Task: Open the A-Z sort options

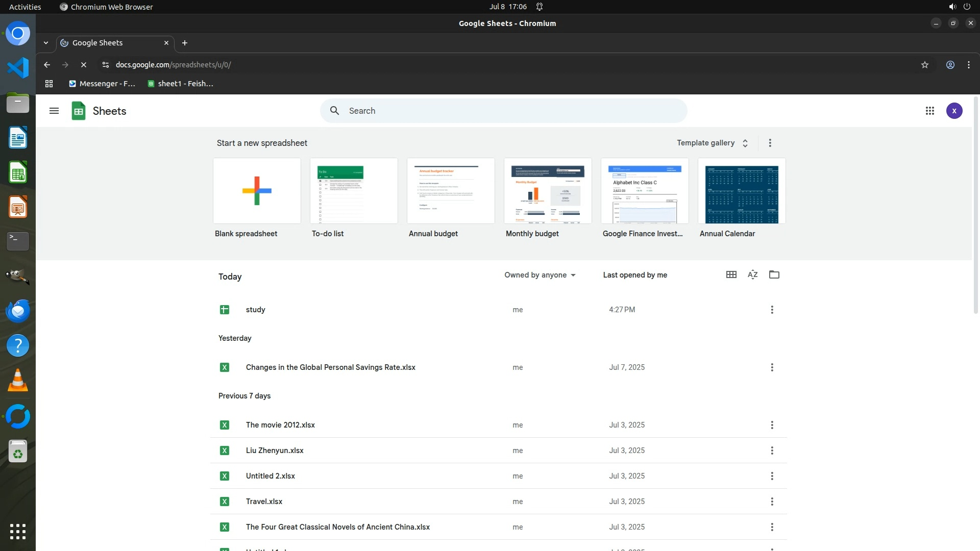Action: click(752, 274)
